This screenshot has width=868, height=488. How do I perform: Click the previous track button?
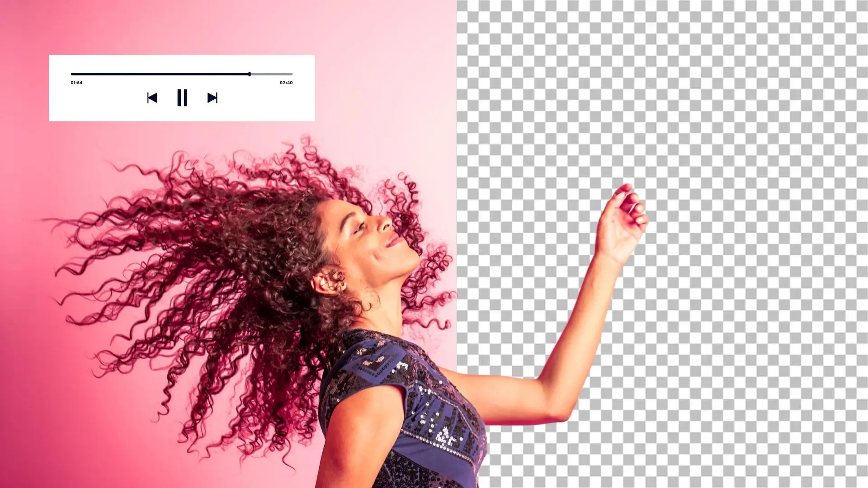152,98
